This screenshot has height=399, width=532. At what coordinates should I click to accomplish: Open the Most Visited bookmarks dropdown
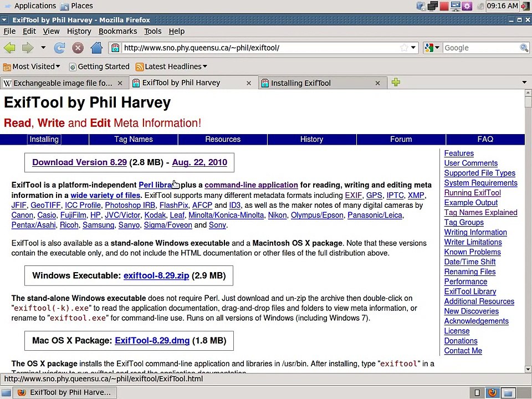click(x=32, y=66)
